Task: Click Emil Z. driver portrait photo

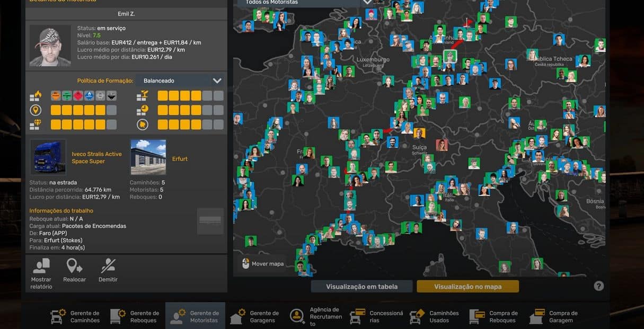Action: (50, 46)
